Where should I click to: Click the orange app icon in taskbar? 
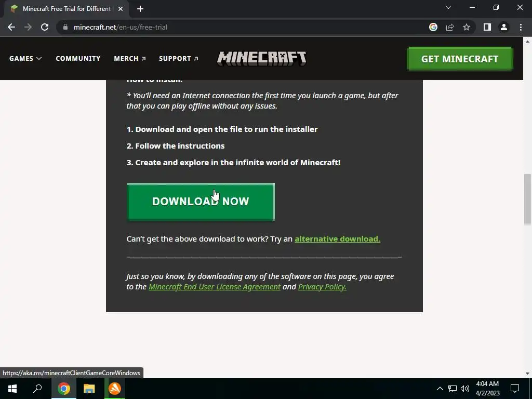[115, 389]
